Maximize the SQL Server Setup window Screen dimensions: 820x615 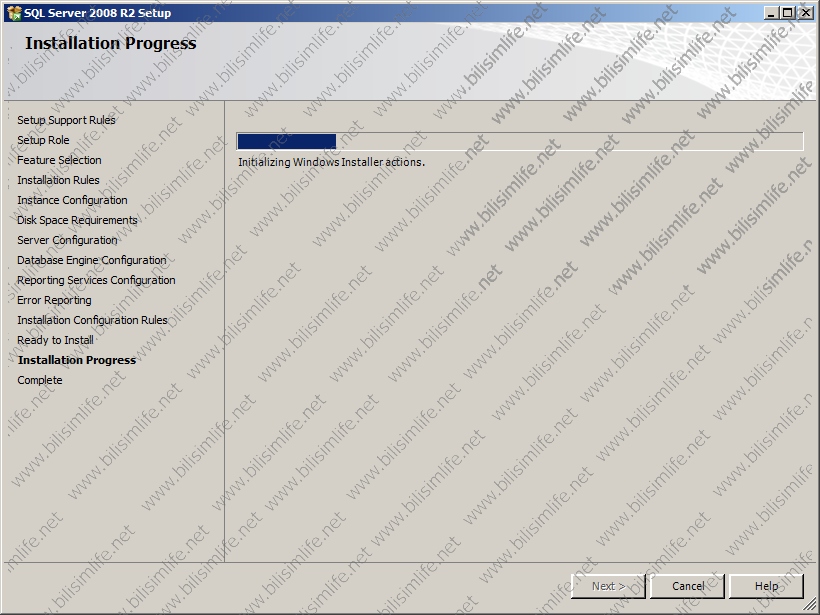[x=788, y=13]
